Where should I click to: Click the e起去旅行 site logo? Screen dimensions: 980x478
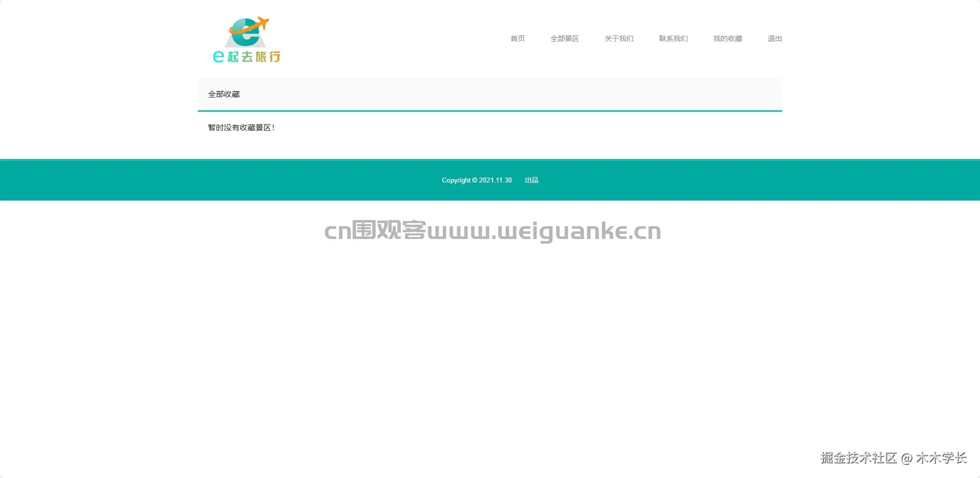247,39
